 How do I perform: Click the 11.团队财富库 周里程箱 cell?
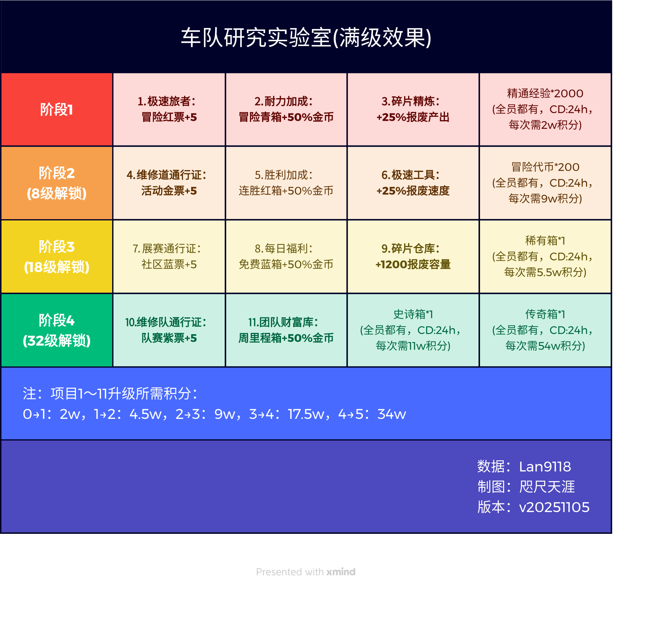click(x=286, y=330)
